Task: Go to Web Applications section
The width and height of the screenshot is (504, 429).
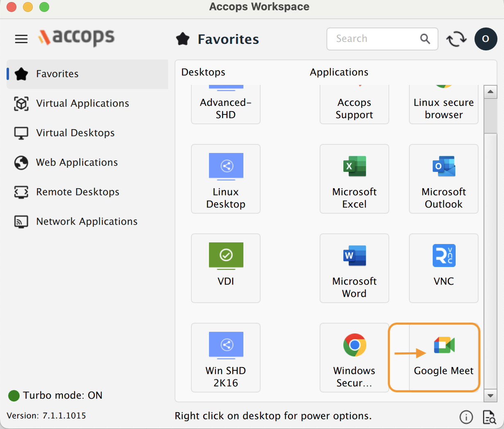Action: [77, 162]
